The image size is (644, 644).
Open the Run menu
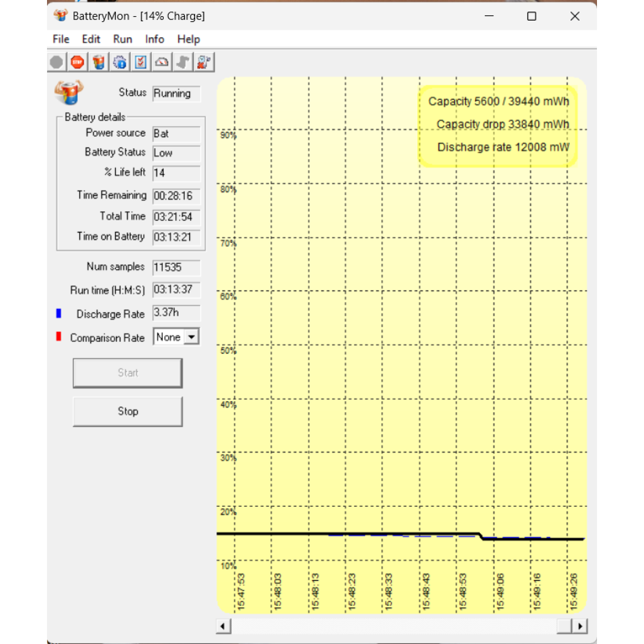coord(122,39)
